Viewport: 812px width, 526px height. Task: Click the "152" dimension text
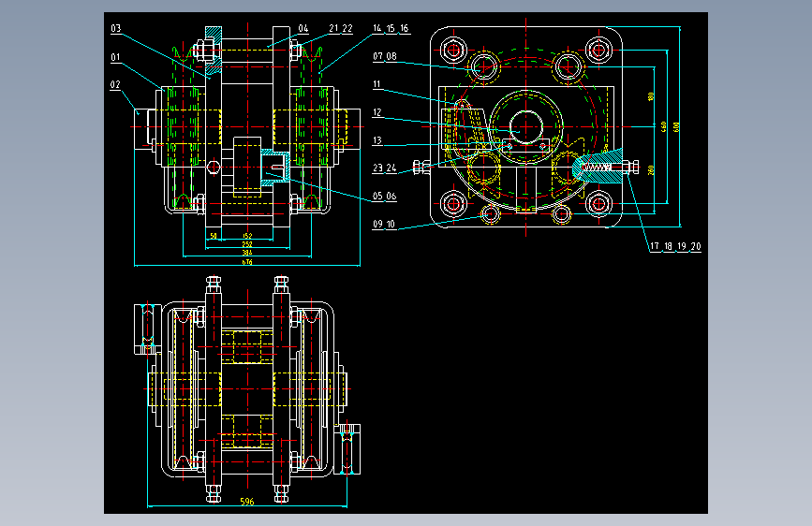(247, 236)
